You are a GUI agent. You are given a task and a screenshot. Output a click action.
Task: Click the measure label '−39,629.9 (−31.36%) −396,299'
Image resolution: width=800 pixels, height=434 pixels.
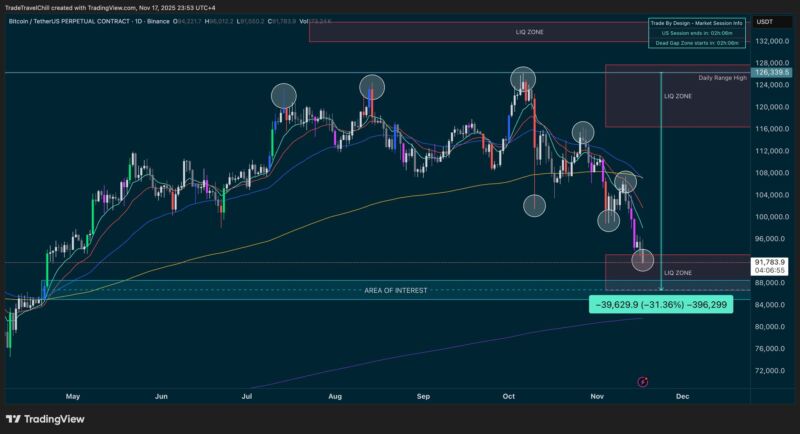pos(661,305)
